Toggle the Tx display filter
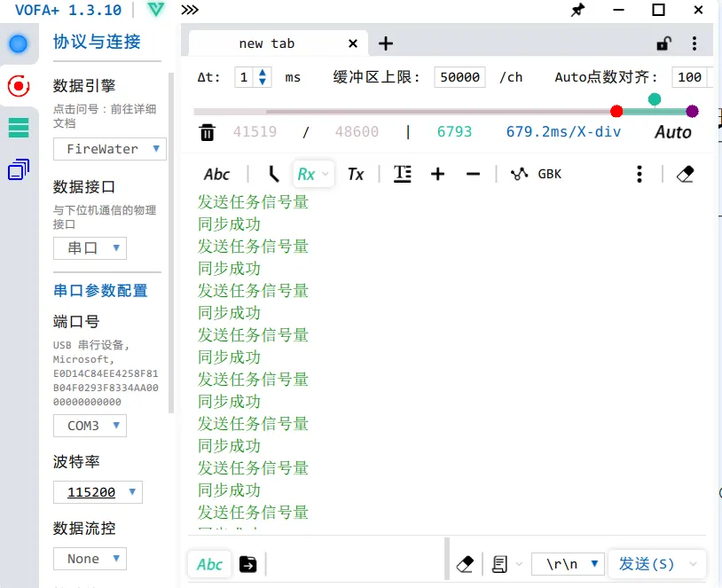The height and width of the screenshot is (588, 722). [356, 174]
